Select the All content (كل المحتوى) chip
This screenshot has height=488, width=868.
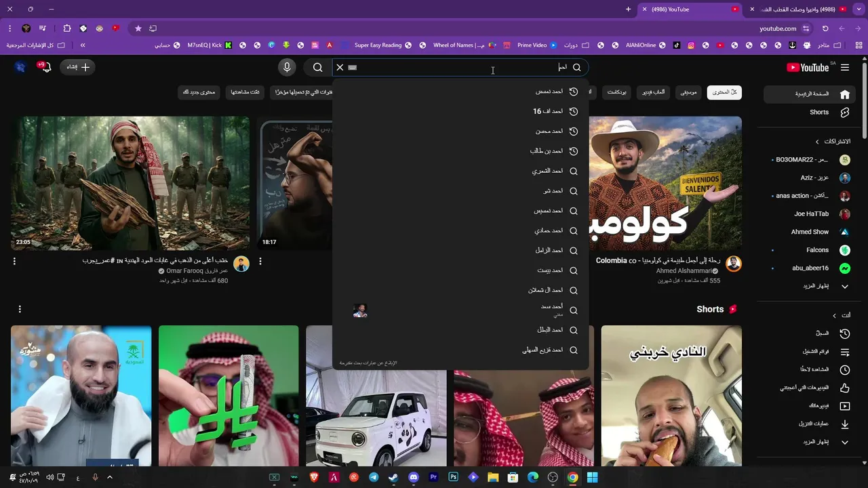tap(724, 92)
